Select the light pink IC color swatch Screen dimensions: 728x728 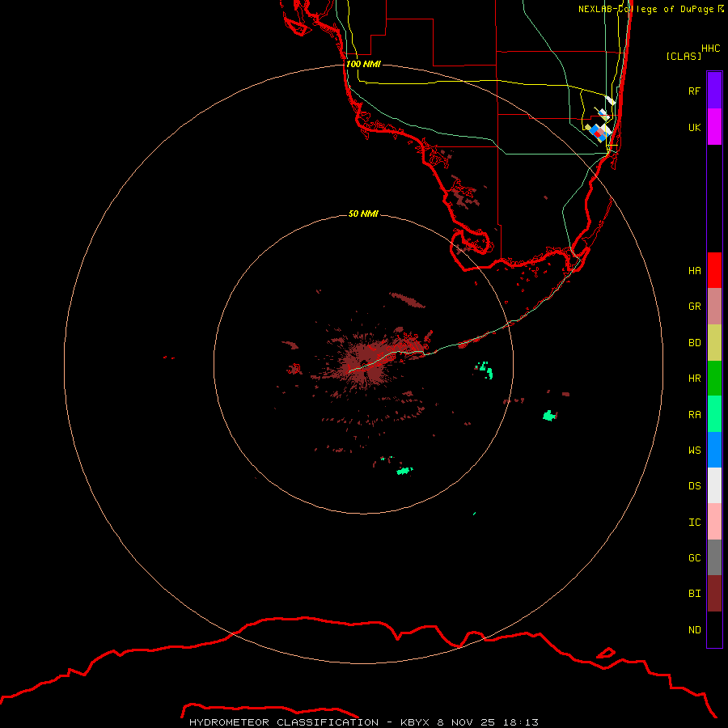tap(714, 522)
